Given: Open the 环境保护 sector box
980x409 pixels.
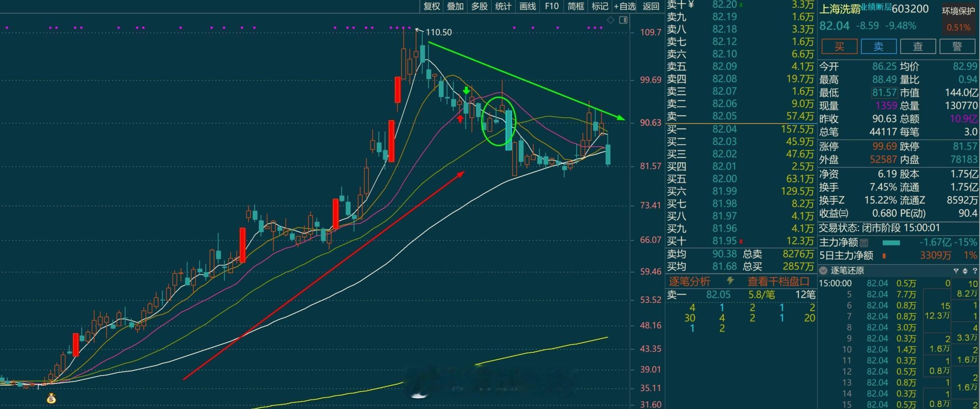Looking at the screenshot, I should click(x=958, y=18).
